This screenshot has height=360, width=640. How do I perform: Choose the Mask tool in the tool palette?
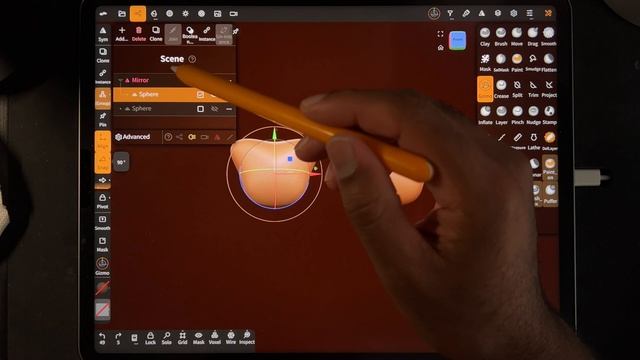[x=485, y=62]
